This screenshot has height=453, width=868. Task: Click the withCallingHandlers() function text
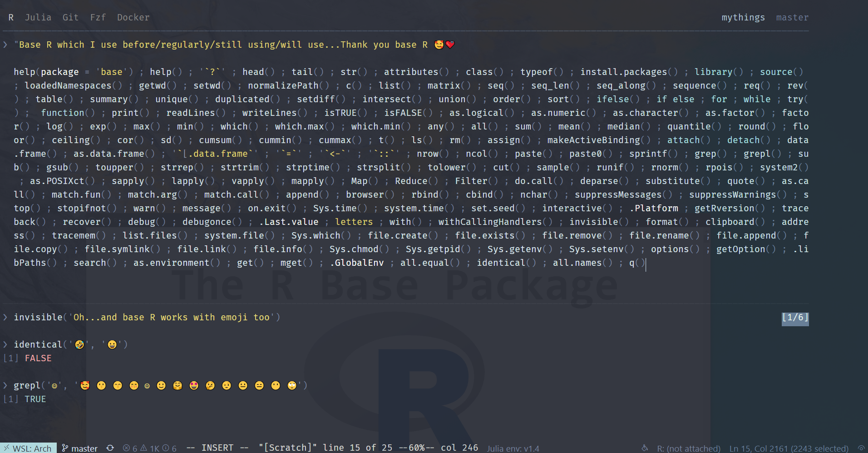coord(495,222)
